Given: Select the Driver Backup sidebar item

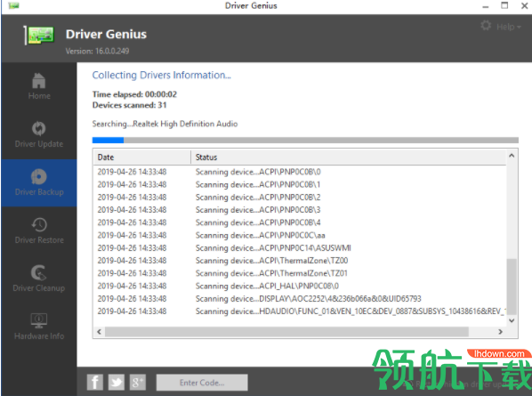Looking at the screenshot, I should 39,183.
